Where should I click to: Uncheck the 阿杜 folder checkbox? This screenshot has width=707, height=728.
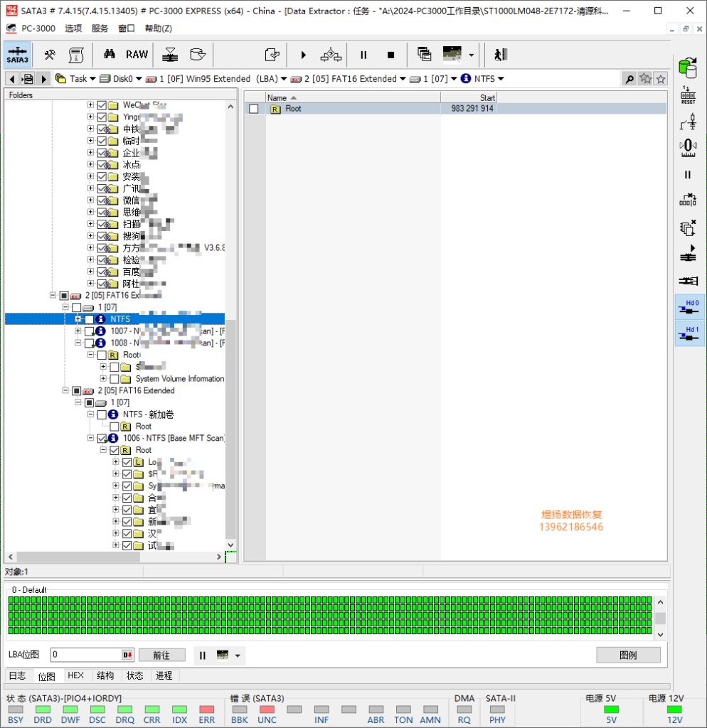point(102,284)
